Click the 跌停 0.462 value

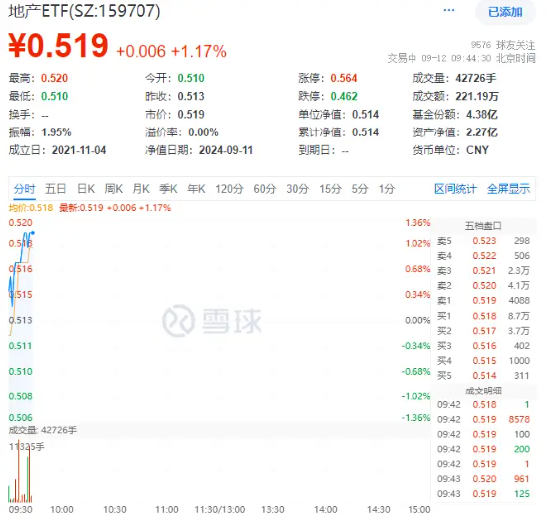tap(344, 96)
